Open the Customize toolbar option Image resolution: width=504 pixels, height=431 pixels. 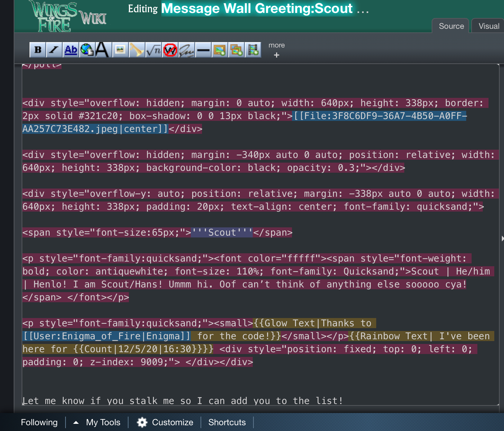coord(165,422)
